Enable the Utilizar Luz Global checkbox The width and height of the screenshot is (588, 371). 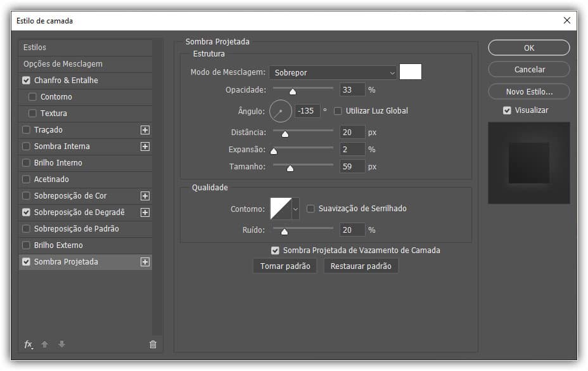338,111
